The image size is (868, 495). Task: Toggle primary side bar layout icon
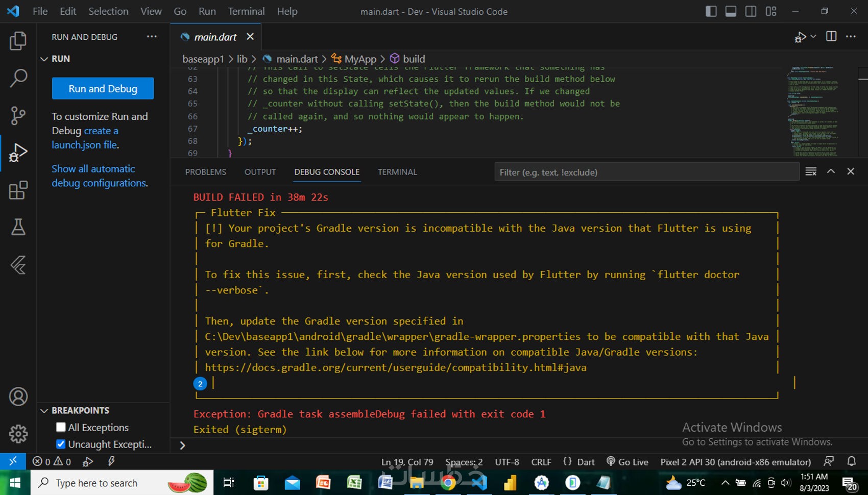click(x=711, y=11)
